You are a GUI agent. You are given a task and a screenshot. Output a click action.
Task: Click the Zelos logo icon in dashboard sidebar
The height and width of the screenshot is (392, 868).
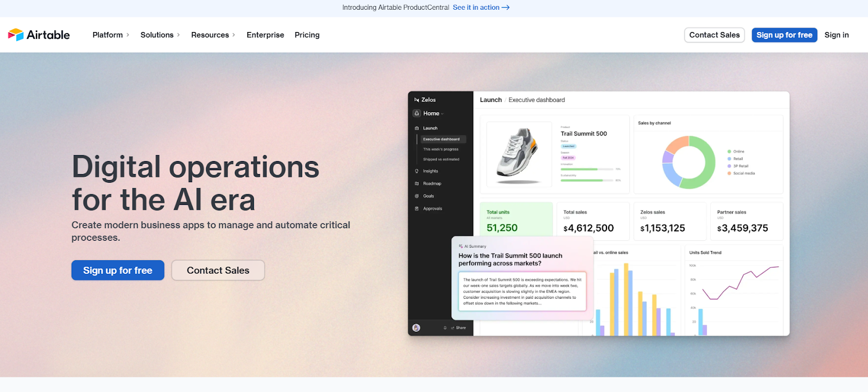[417, 100]
